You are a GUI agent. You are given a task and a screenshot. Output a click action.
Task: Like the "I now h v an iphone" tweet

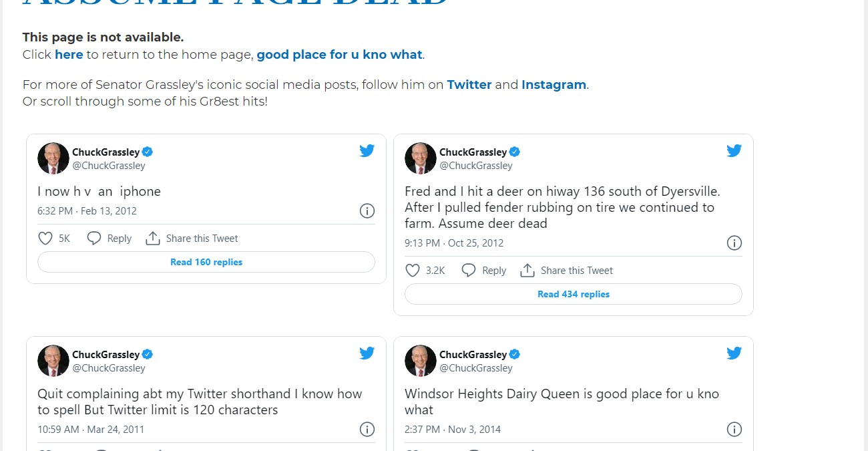(x=45, y=239)
